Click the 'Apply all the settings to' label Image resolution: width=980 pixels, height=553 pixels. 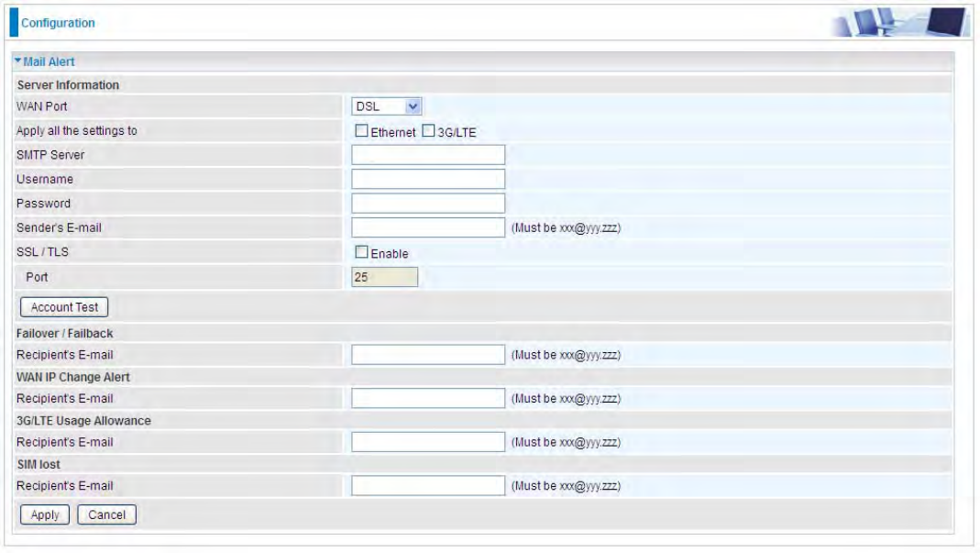pyautogui.click(x=77, y=131)
